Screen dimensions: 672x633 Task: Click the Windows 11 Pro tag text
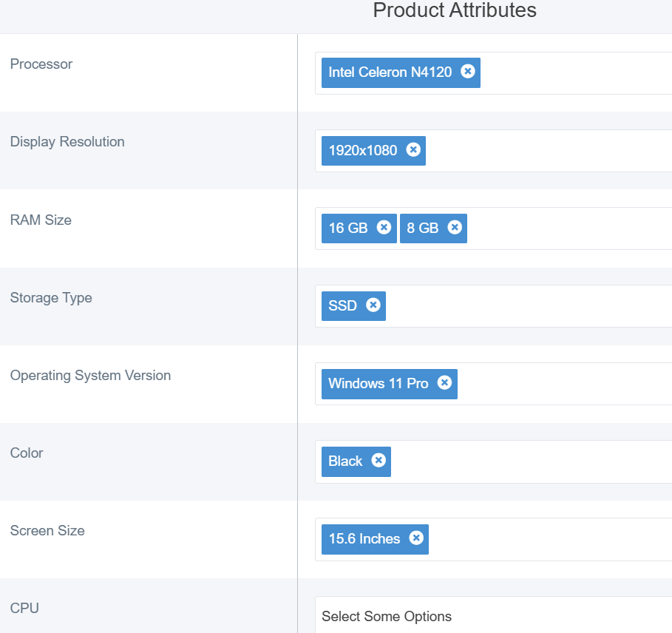(x=379, y=383)
